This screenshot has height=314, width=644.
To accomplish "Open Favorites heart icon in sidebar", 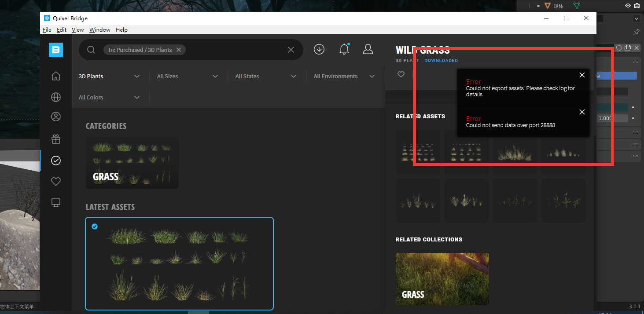I will (56, 181).
